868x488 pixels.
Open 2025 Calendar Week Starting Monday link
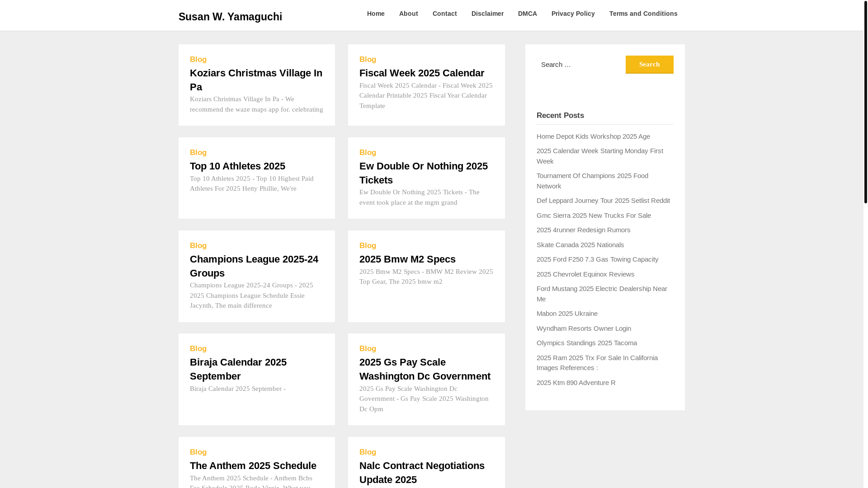click(600, 156)
